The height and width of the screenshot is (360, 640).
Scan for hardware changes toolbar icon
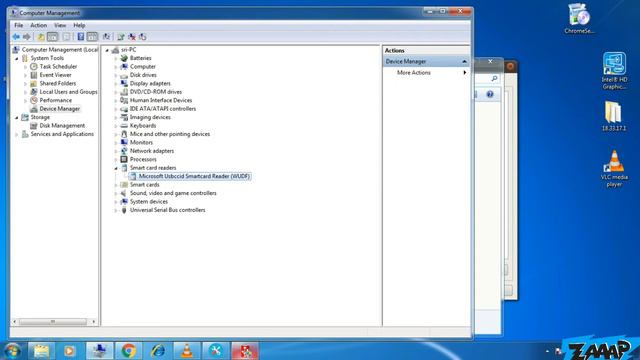106,37
